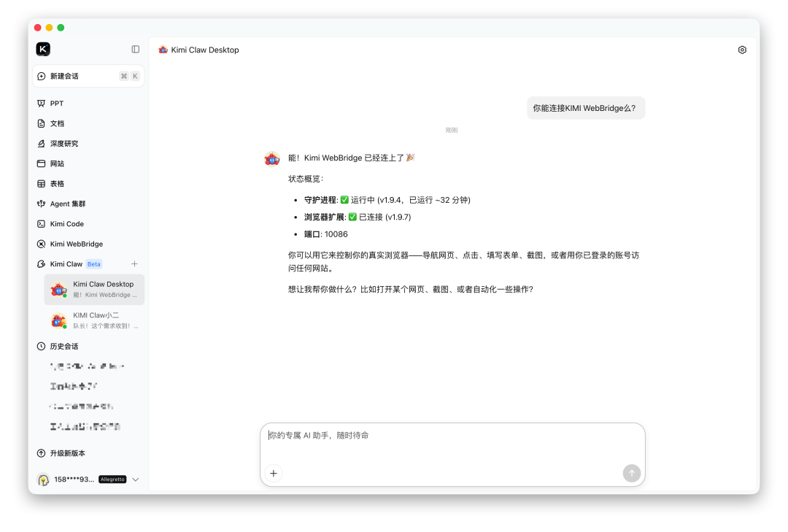The image size is (788, 532).
Task: Click the send arrow button
Action: [632, 473]
